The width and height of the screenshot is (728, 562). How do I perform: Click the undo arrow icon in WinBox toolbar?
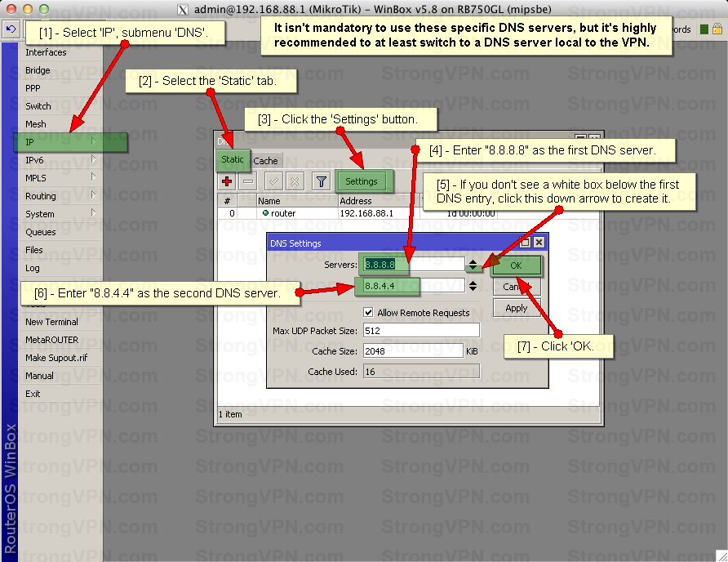click(x=11, y=29)
